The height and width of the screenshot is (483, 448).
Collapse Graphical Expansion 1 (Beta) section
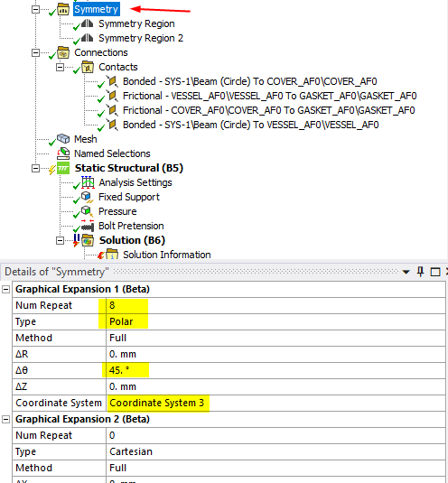point(5,289)
